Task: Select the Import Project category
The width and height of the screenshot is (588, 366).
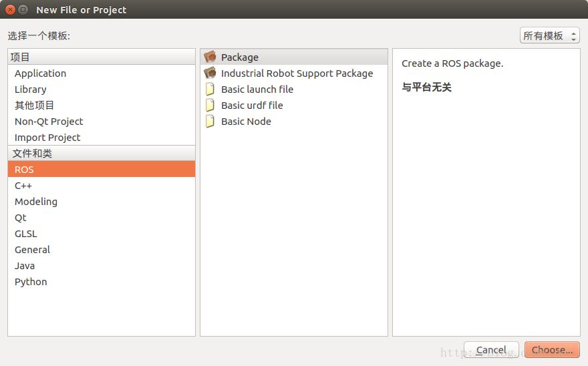Action: (x=102, y=138)
